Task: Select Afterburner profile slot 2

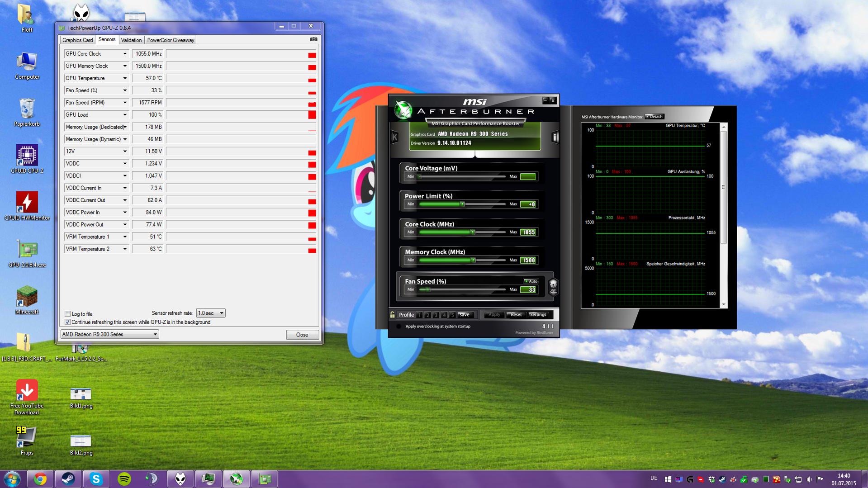Action: (427, 315)
